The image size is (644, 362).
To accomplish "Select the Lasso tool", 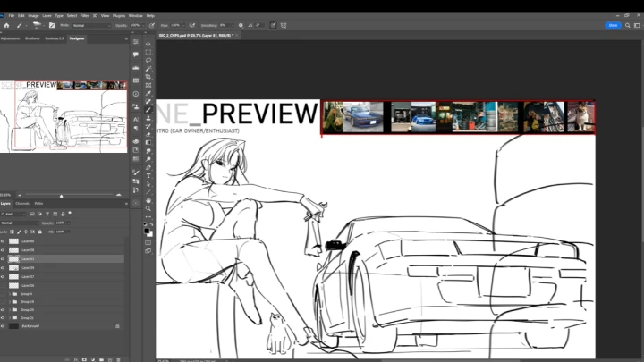I will 148,61.
